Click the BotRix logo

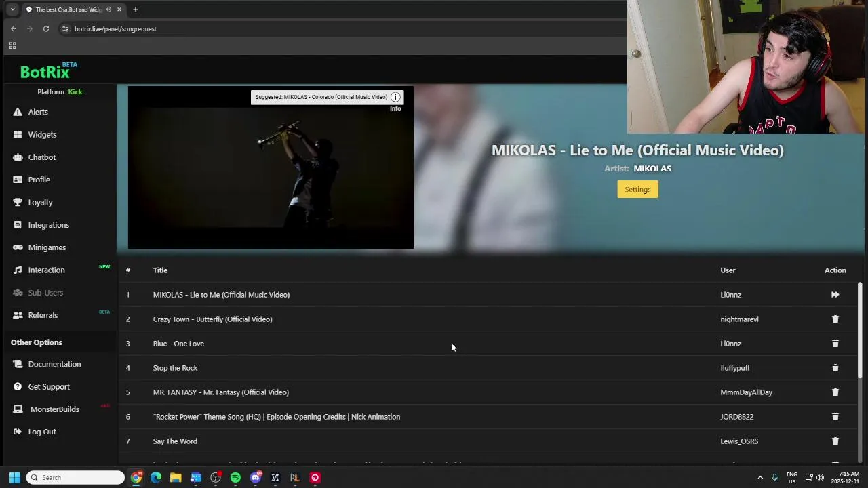(x=47, y=70)
